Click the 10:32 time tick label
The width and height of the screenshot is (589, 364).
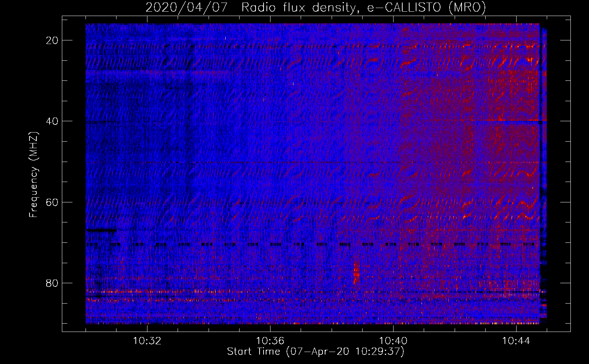click(147, 341)
